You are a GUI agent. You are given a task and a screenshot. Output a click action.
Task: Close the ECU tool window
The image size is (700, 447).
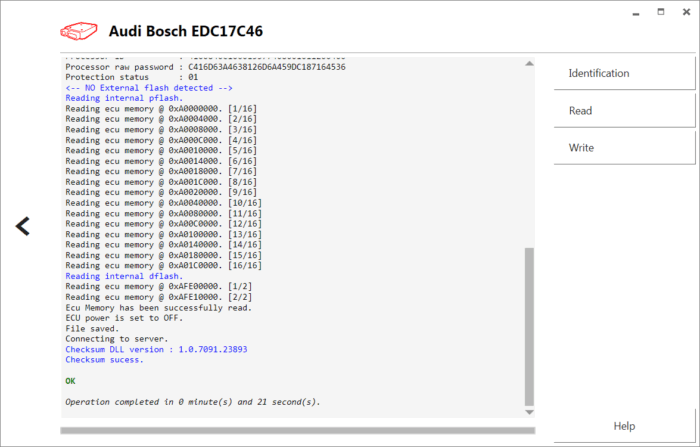pyautogui.click(x=684, y=14)
